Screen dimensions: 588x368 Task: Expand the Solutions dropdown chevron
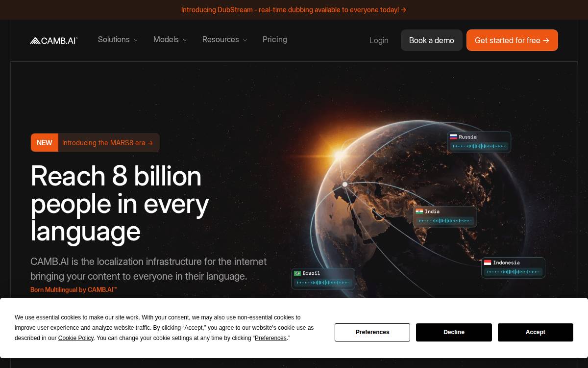136,40
